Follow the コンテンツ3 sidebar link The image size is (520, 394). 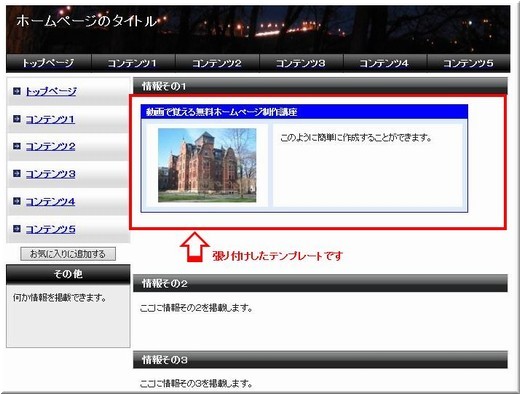51,174
